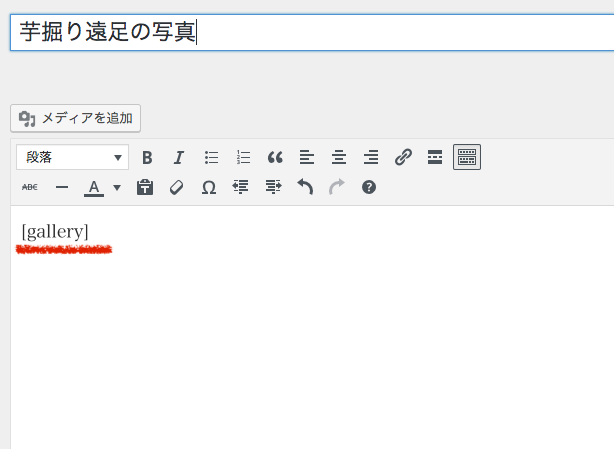The width and height of the screenshot is (614, 449).
Task: Insert the Read More tag
Action: coord(435,157)
